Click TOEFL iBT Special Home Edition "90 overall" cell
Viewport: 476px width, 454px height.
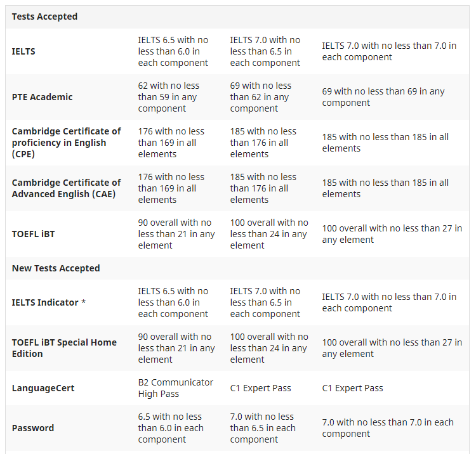click(x=176, y=348)
